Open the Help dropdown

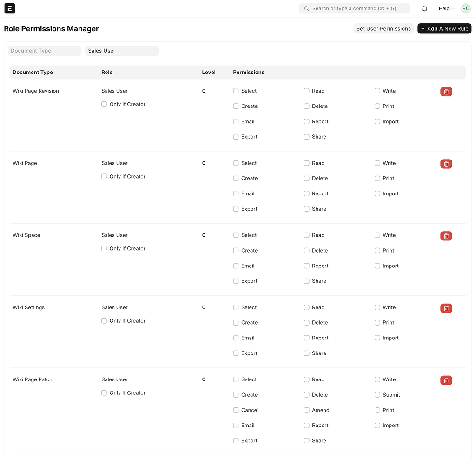point(445,8)
